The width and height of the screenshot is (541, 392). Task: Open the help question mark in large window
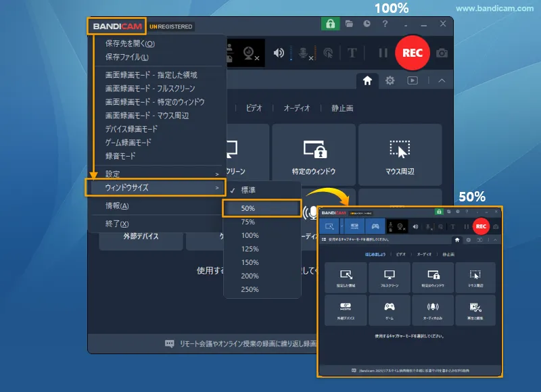[385, 24]
